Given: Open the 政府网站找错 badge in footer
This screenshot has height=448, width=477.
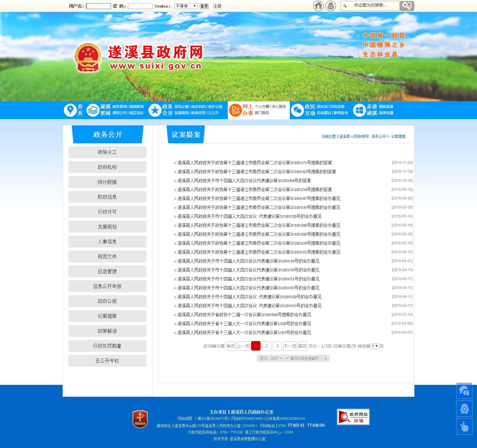Looking at the screenshot, I should coord(353,417).
